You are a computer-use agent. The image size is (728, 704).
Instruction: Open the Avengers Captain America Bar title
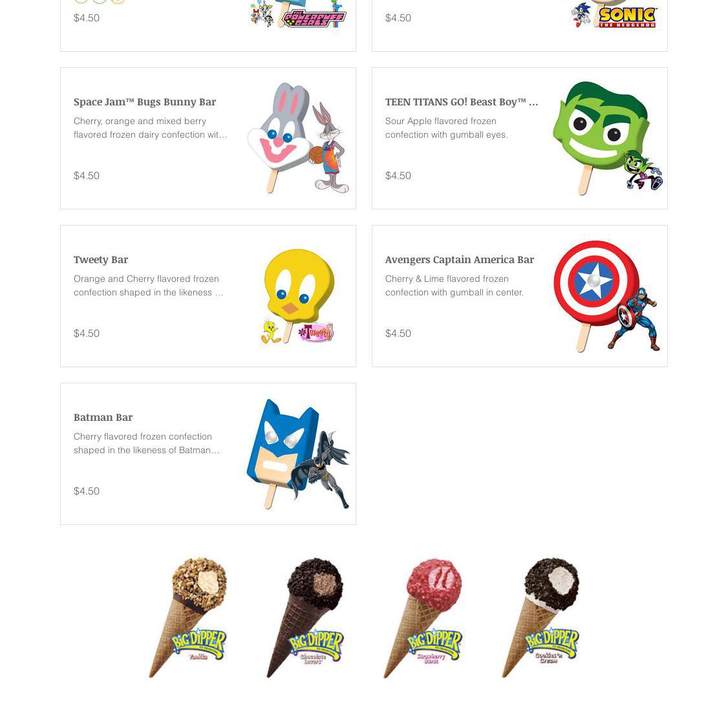tap(459, 260)
